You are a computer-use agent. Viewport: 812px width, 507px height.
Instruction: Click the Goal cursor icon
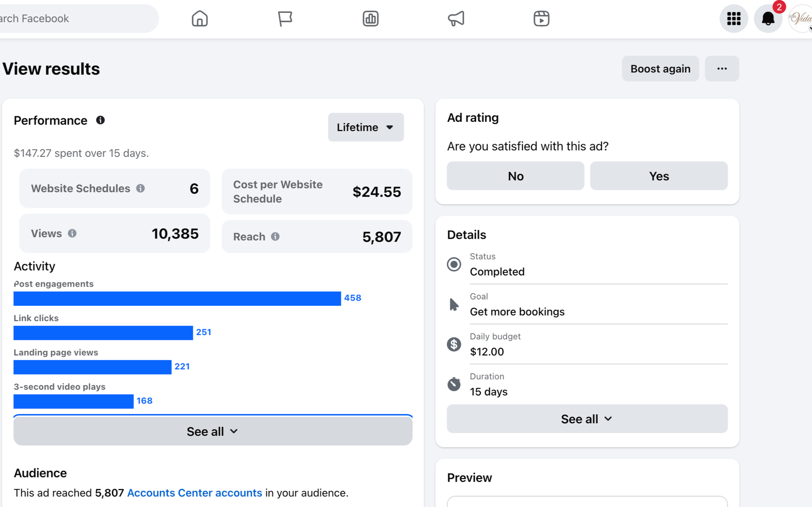point(454,304)
